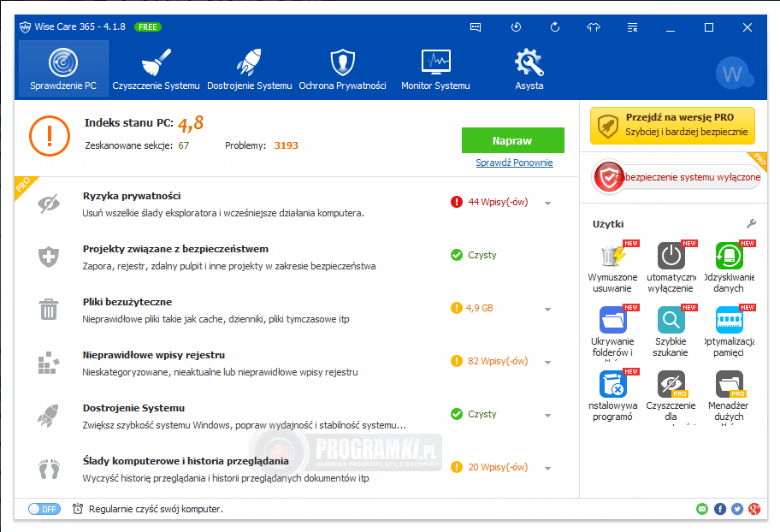Expand the Dostrojenie Systemu row arrow

click(x=547, y=415)
